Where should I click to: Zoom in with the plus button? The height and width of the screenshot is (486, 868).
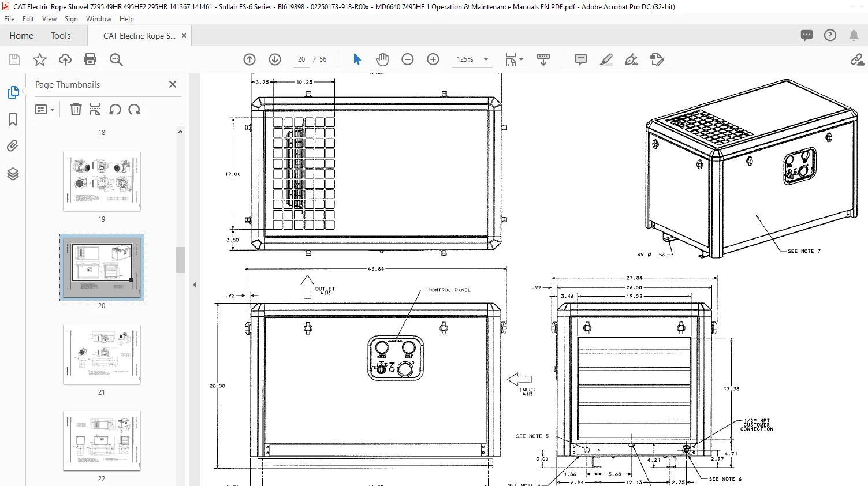pos(433,59)
